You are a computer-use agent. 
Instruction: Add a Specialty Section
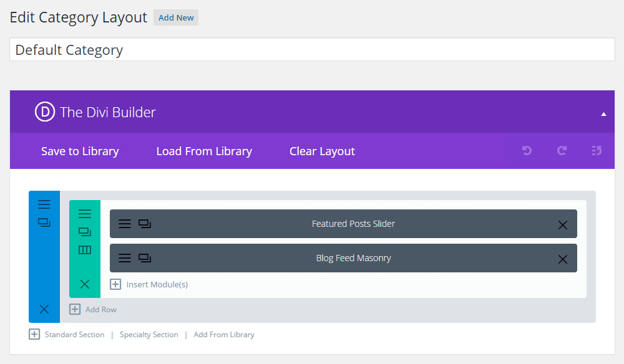(149, 335)
